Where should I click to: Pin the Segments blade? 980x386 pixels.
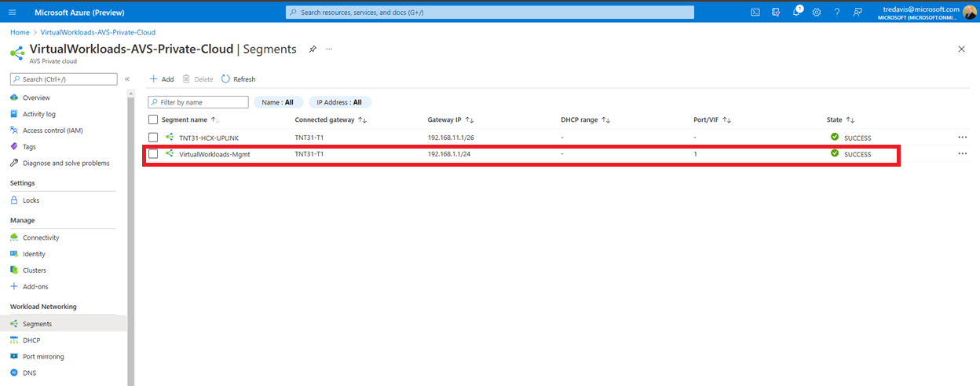point(313,49)
